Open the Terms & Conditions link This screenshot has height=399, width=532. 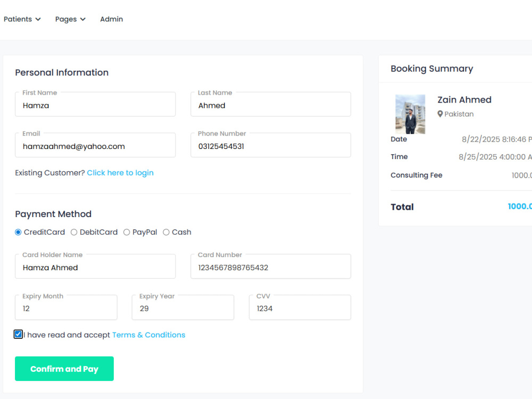[148, 335]
